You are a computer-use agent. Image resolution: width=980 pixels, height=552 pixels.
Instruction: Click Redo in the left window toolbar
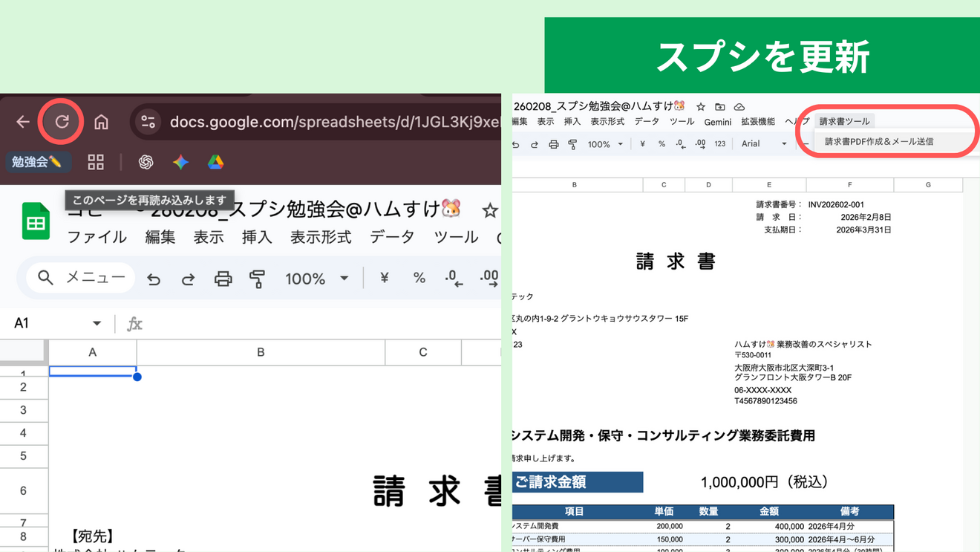click(x=188, y=279)
